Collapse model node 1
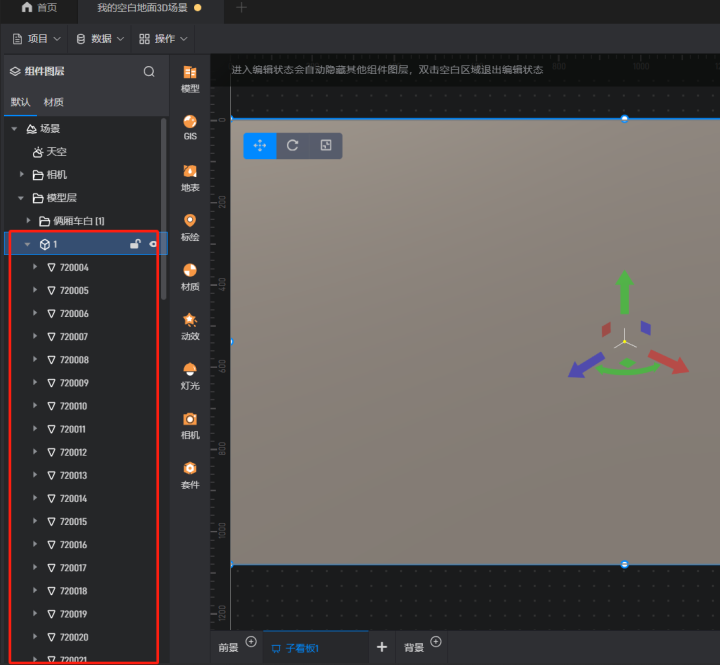 tap(27, 244)
